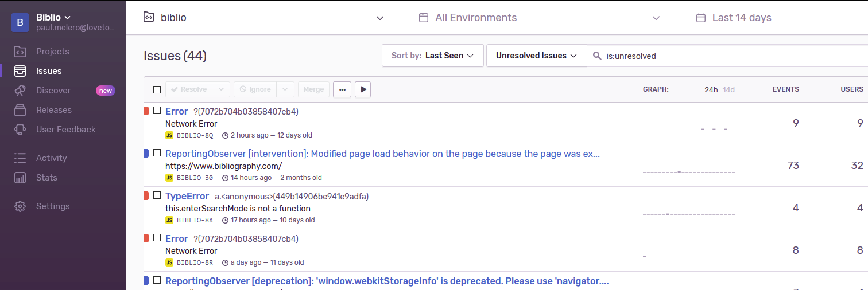Viewport: 868px width, 290px height.
Task: Open the Error issue BIBLIO-8Q
Action: (177, 111)
